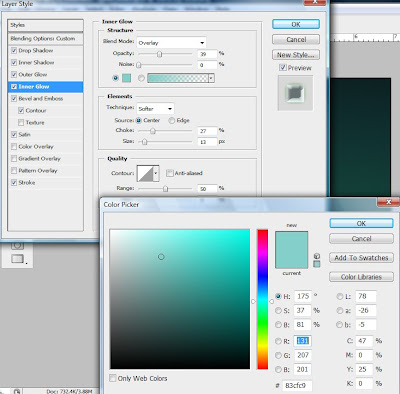Image resolution: width=400 pixels, height=394 pixels.
Task: Click inside the color picker saturation field
Action: coord(180,299)
